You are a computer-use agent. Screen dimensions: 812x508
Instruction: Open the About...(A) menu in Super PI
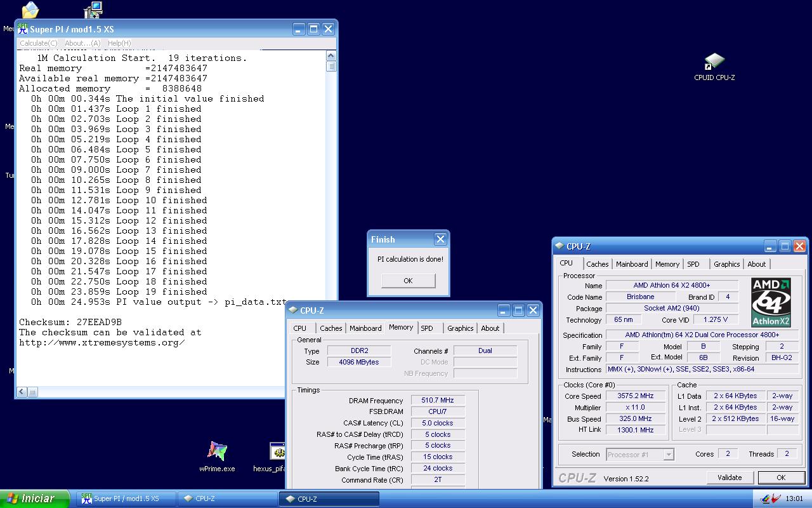82,43
